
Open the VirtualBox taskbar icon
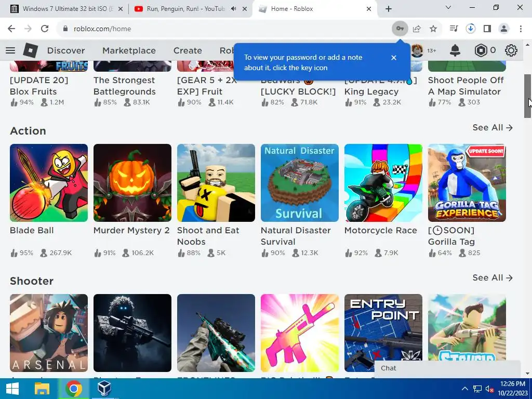point(104,389)
